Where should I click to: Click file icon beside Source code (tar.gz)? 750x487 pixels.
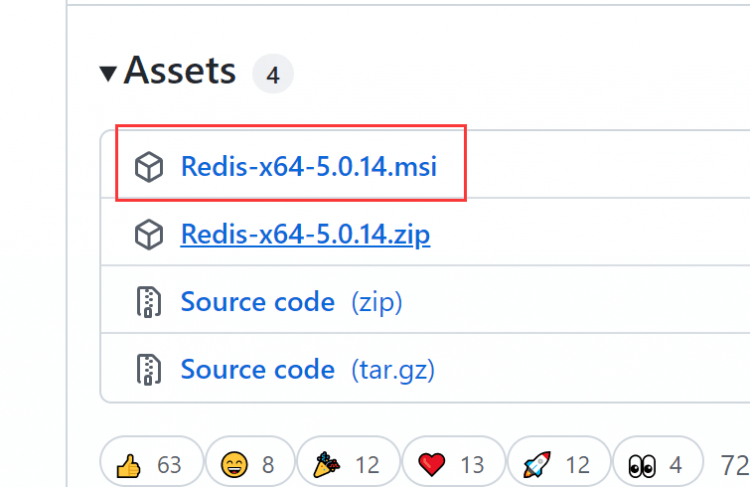(148, 369)
